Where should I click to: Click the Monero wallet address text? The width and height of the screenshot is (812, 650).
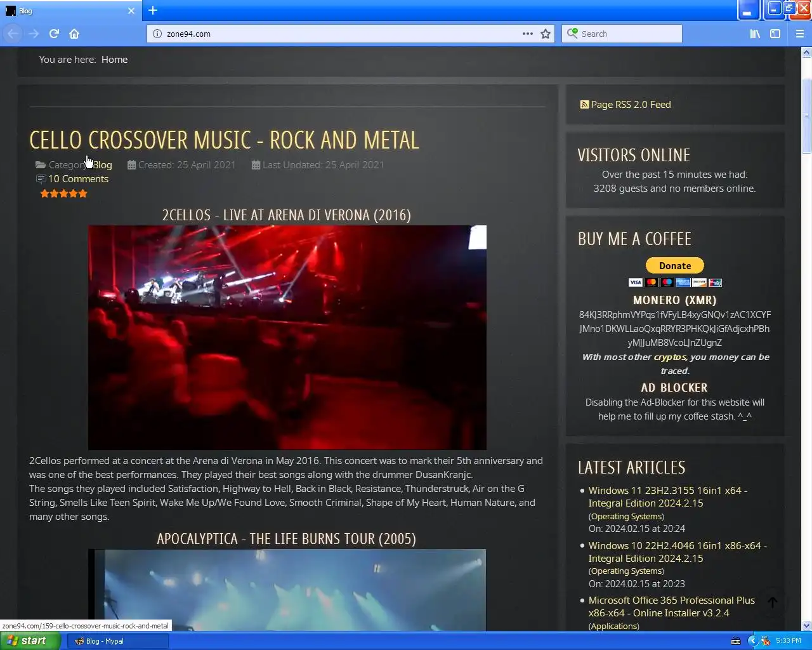[674, 329]
